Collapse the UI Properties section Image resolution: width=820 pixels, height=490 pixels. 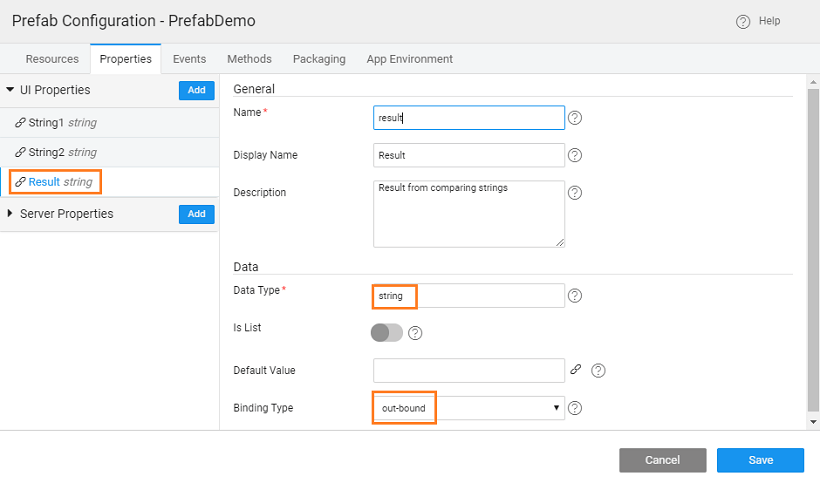coord(10,90)
